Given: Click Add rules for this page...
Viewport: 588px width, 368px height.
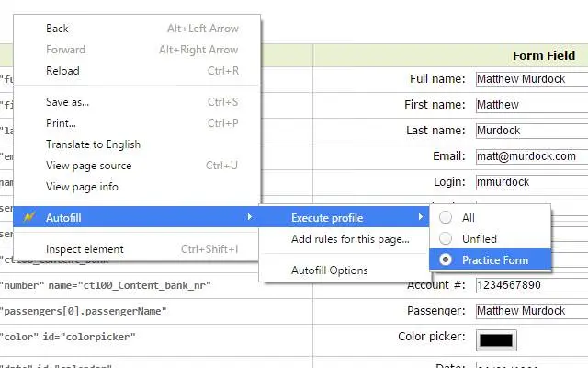Looking at the screenshot, I should [x=350, y=239].
